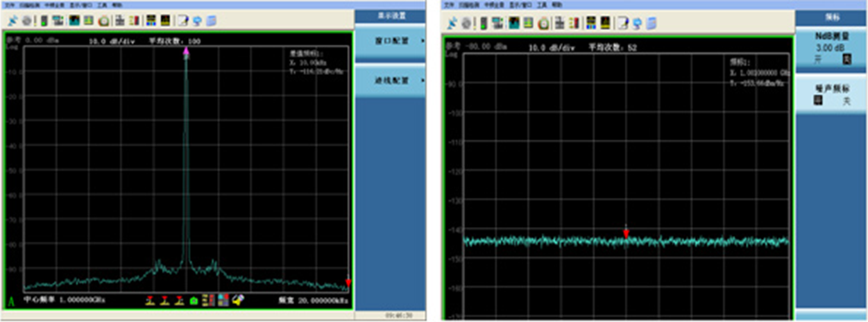Expand the 迹线配置 submenu softkey
This screenshot has height=322, width=868.
click(x=389, y=80)
